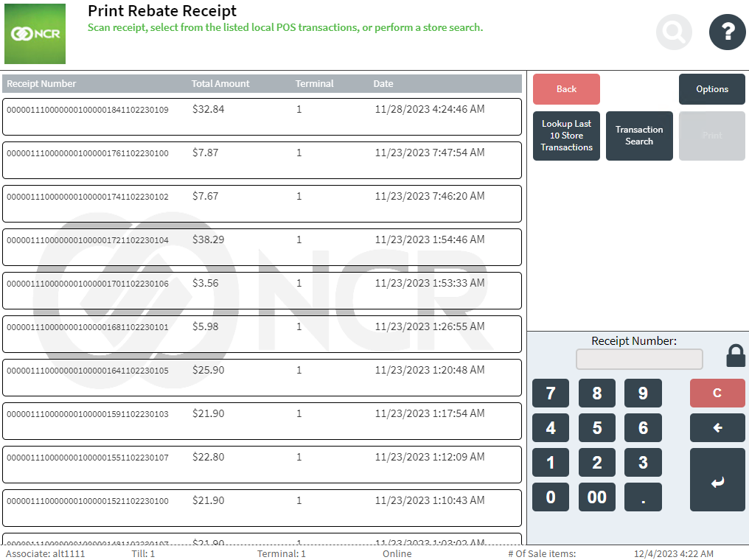Click the lock icon beside Receipt Number
The image size is (749, 560).
735,356
